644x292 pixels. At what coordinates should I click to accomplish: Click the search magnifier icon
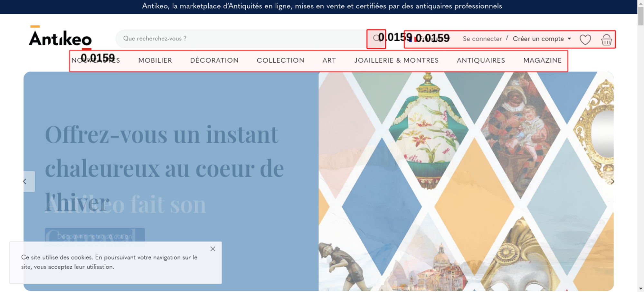click(376, 39)
